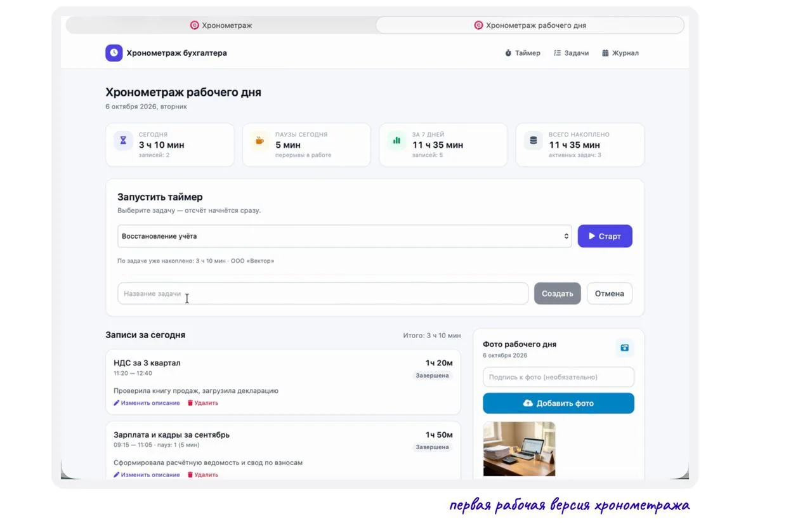Focus the Название задачи input field
The height and width of the screenshot is (526, 812).
pos(323,294)
